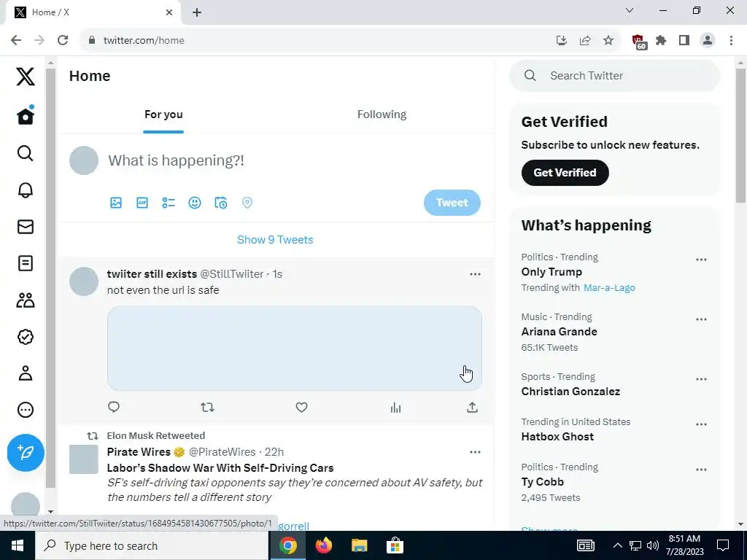The image size is (747, 560).
Task: Share the StillTwiiter tweet
Action: 472,407
